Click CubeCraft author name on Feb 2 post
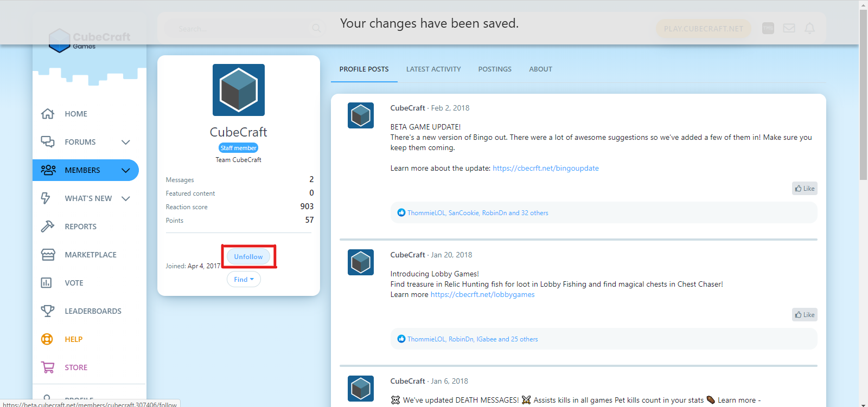Viewport: 868px width, 407px height. [x=408, y=108]
